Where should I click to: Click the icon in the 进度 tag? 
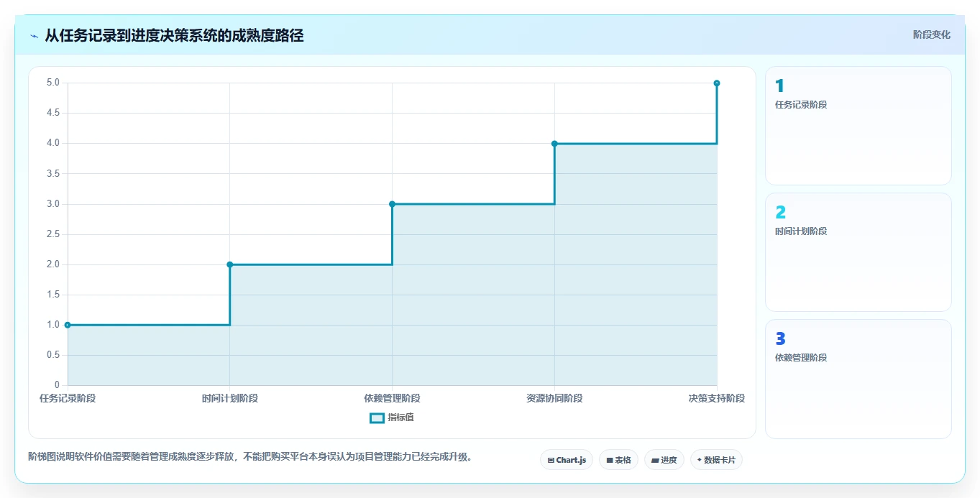(x=655, y=460)
